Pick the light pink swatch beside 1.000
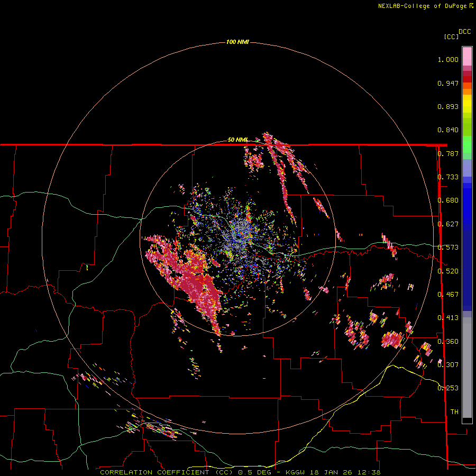The image size is (476, 476). pyautogui.click(x=467, y=57)
